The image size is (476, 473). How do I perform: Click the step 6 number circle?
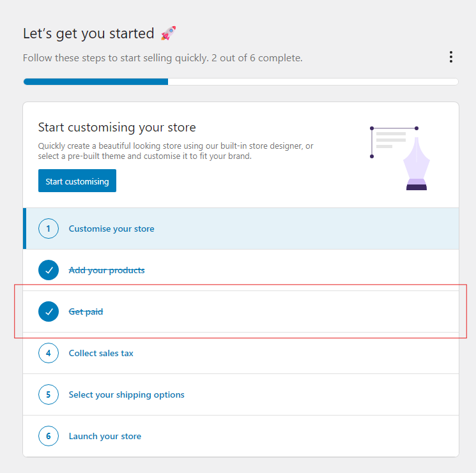[49, 436]
